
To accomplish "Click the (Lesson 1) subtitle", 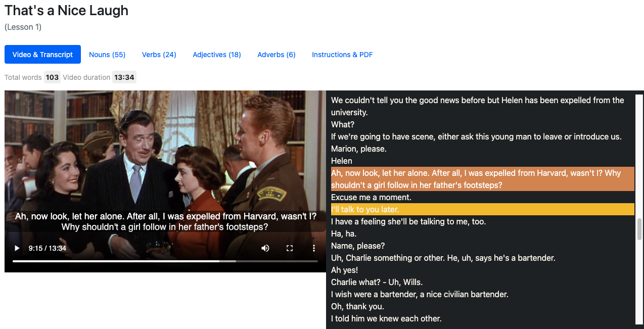I will [23, 27].
